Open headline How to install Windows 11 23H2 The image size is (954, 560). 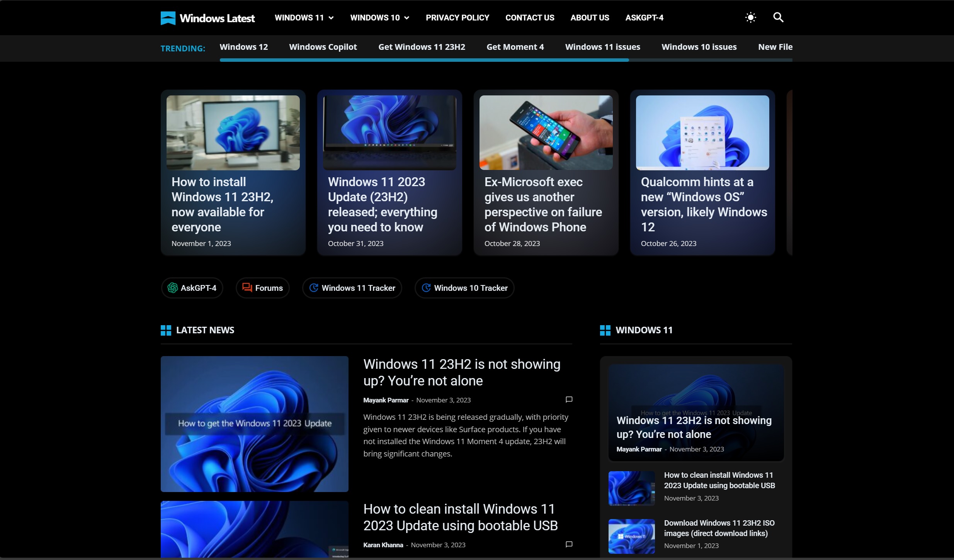pos(223,204)
